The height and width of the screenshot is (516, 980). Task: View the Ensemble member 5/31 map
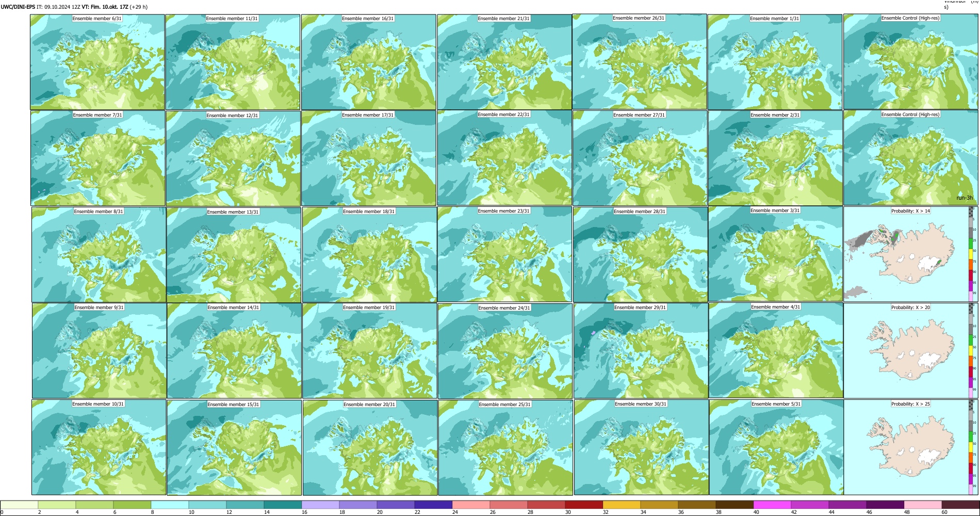click(776, 447)
